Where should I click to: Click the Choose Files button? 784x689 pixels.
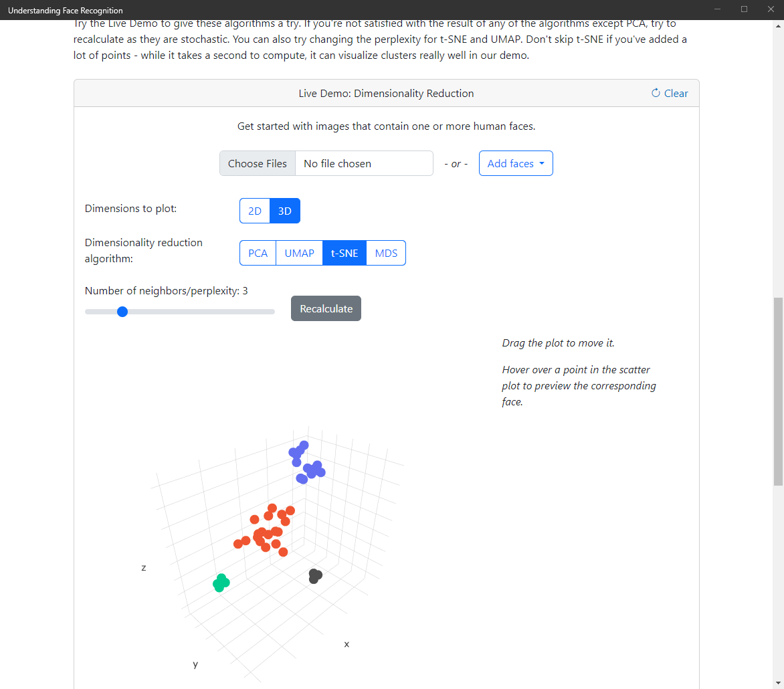tap(258, 163)
